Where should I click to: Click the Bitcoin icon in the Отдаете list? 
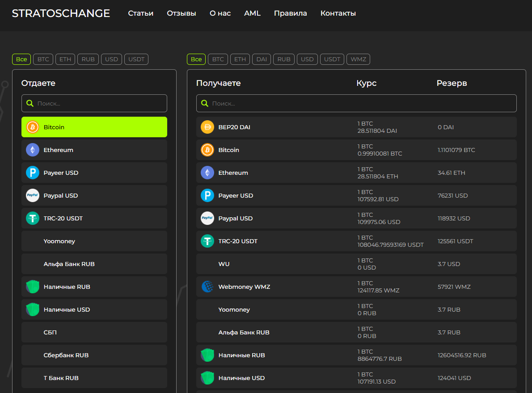pyautogui.click(x=33, y=127)
